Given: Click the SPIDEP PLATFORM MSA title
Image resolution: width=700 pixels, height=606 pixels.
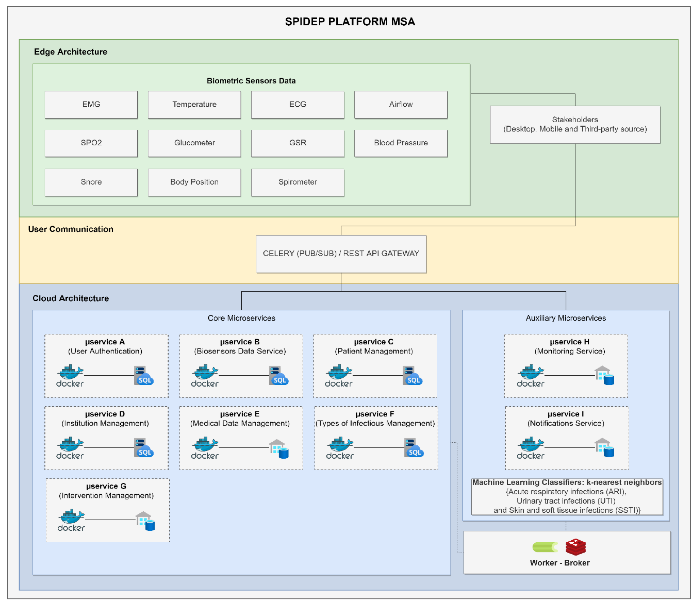Looking at the screenshot, I should pyautogui.click(x=350, y=22).
